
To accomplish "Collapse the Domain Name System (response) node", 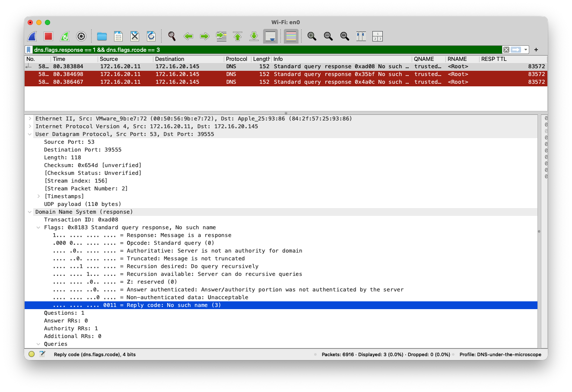I will [x=30, y=212].
